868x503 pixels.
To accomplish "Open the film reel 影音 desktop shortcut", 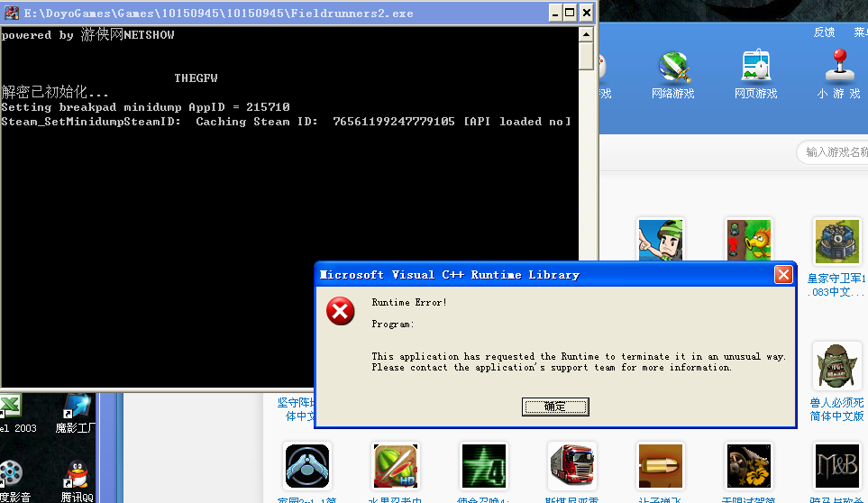I will pyautogui.click(x=14, y=480).
